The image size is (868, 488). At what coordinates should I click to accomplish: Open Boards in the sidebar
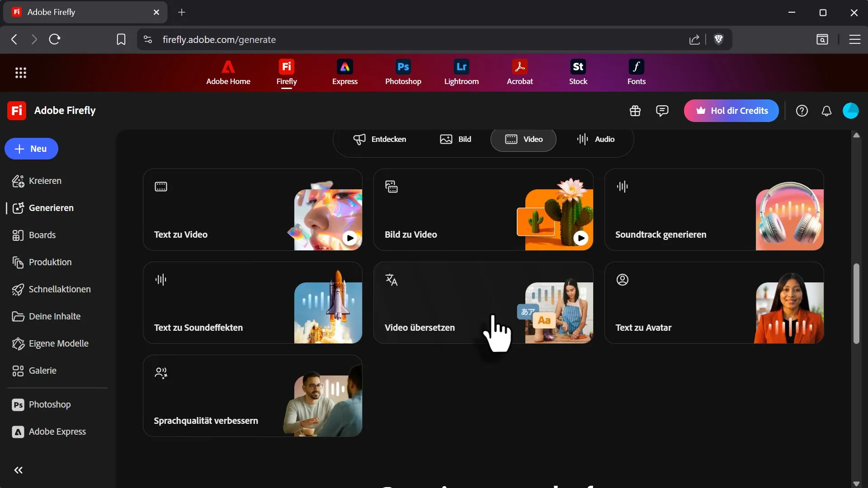click(42, 235)
